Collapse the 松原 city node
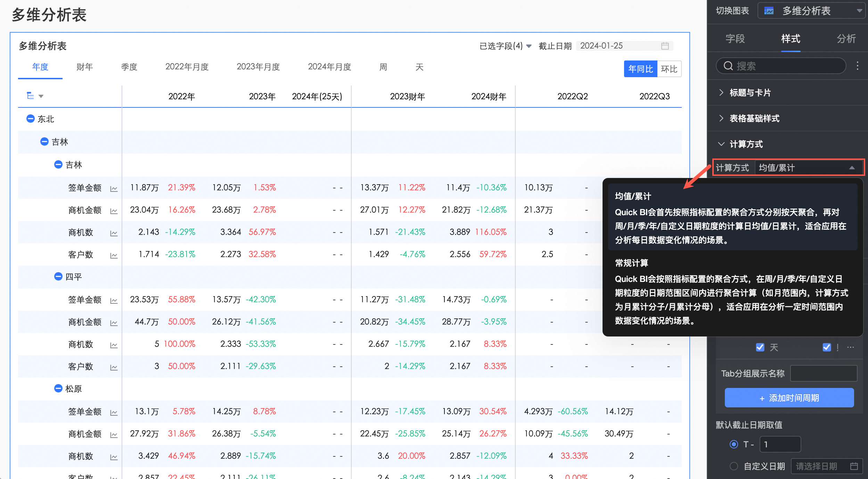The image size is (868, 479). (58, 388)
